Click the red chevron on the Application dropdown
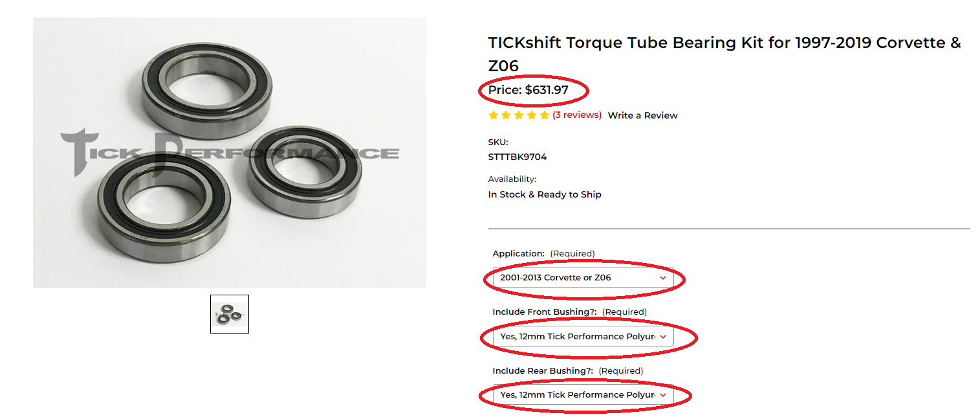Screen dimensions: 980x419 (662, 278)
